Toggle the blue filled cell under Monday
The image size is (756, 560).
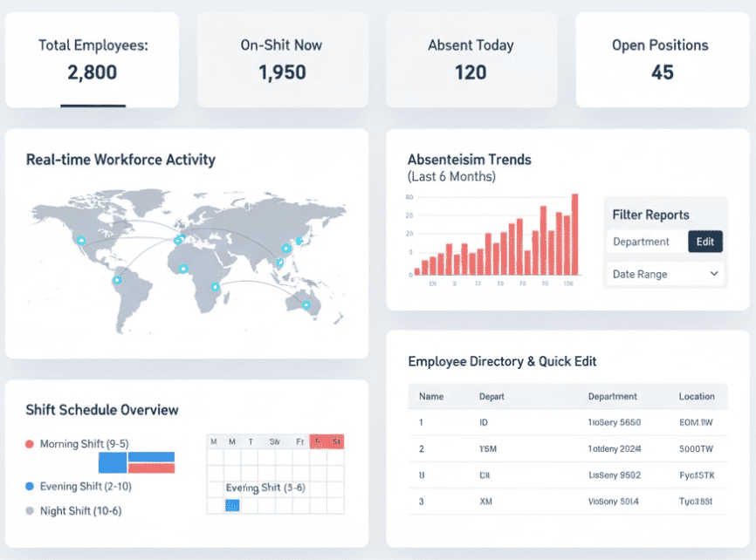(232, 504)
